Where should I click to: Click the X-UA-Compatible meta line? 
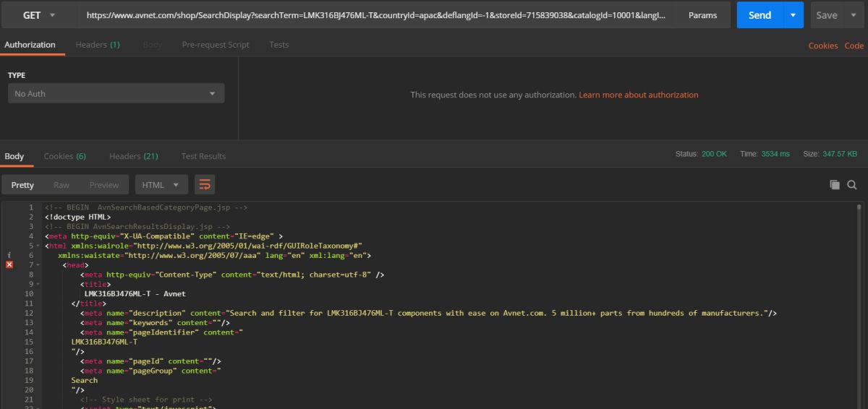pyautogui.click(x=163, y=236)
